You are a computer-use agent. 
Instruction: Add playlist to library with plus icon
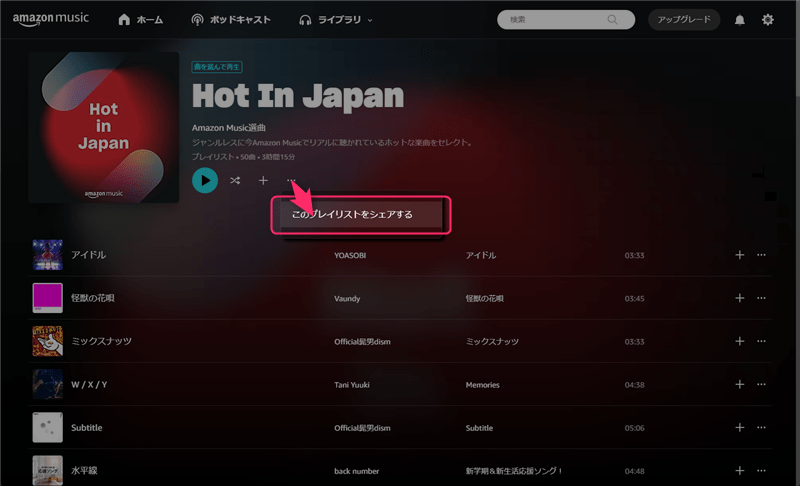coord(263,181)
